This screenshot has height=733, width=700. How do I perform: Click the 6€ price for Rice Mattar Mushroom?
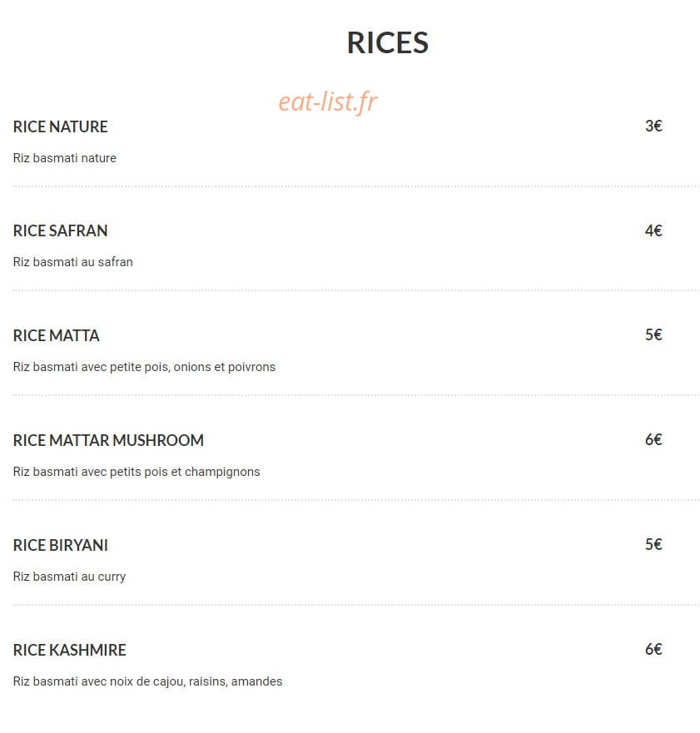(x=653, y=439)
